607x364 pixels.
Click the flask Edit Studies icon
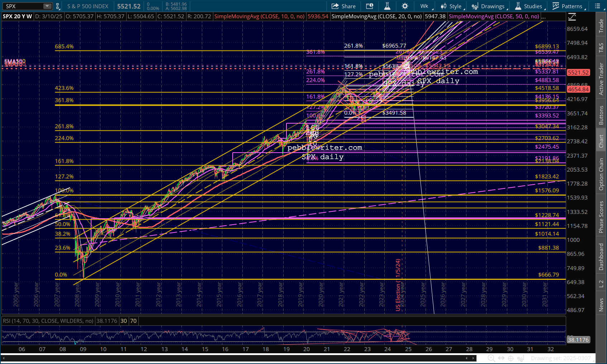coord(387,6)
